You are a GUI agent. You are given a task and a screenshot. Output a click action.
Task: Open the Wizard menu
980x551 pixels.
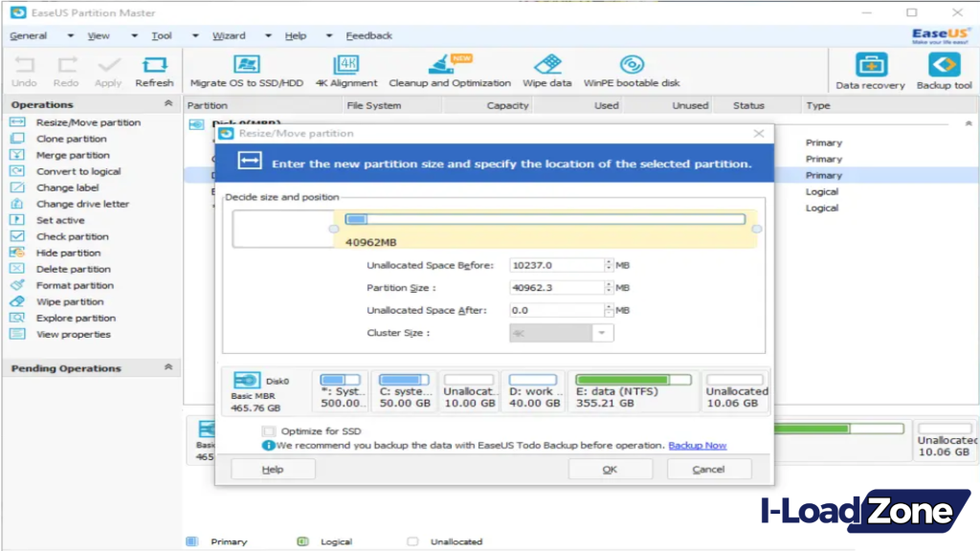[x=229, y=35]
